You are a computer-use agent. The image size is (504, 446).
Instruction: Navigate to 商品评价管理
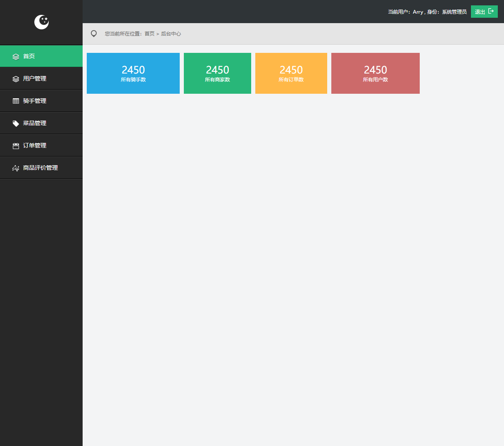click(40, 168)
